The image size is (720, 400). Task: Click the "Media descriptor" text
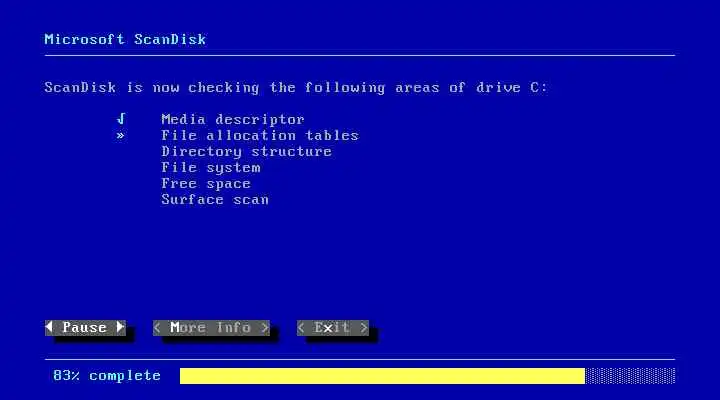(x=233, y=119)
